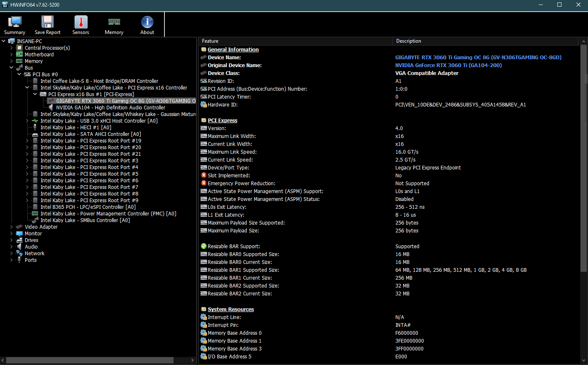588x365 pixels.
Task: Click the Ports icon in tree
Action: (19, 260)
